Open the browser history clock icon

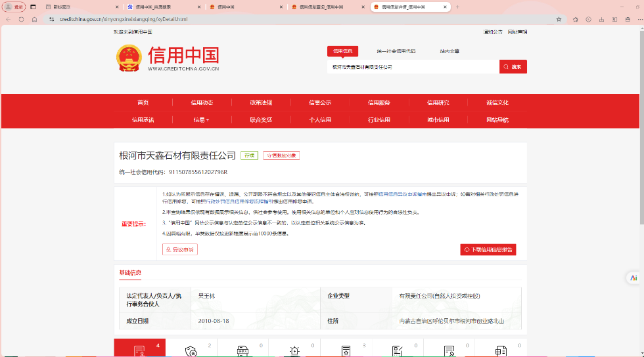click(x=589, y=19)
